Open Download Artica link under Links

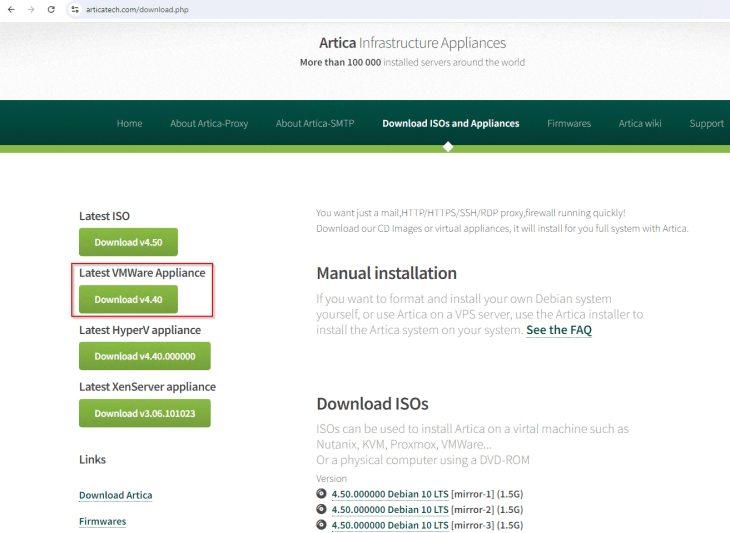pos(116,495)
